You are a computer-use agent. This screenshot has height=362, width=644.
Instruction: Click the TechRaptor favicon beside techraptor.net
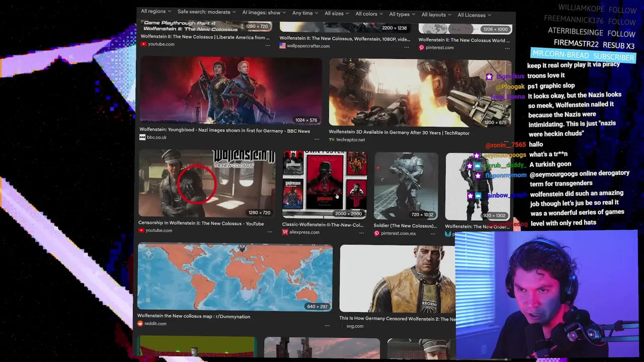[332, 139]
